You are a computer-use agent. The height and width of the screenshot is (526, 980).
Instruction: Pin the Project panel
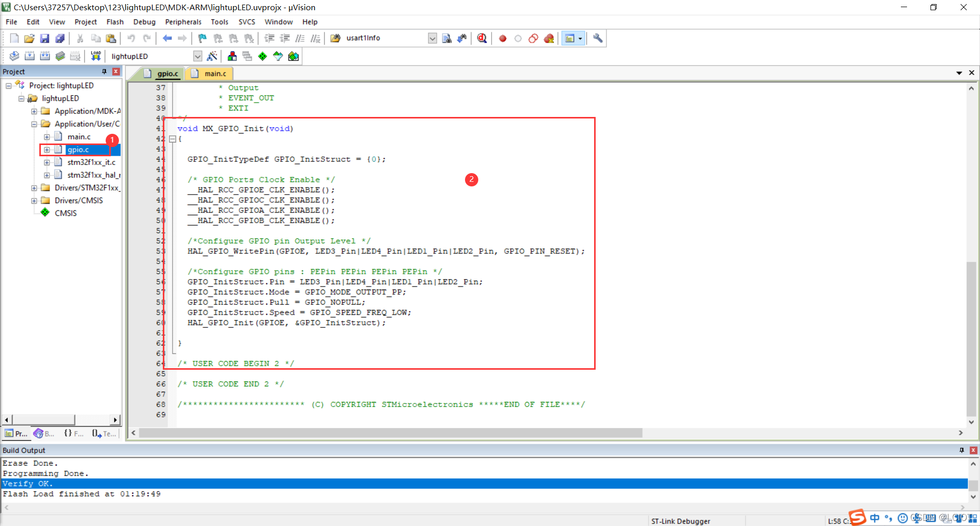pyautogui.click(x=104, y=71)
